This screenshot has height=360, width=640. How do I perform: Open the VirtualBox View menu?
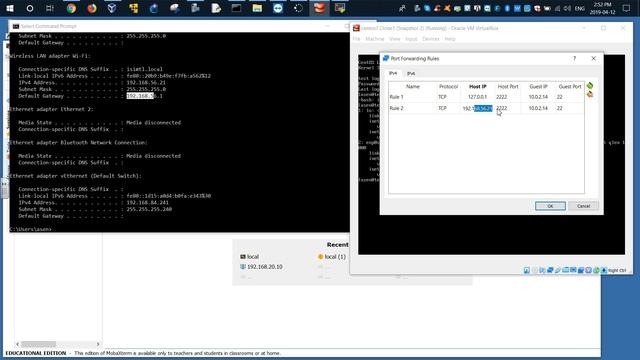395,39
